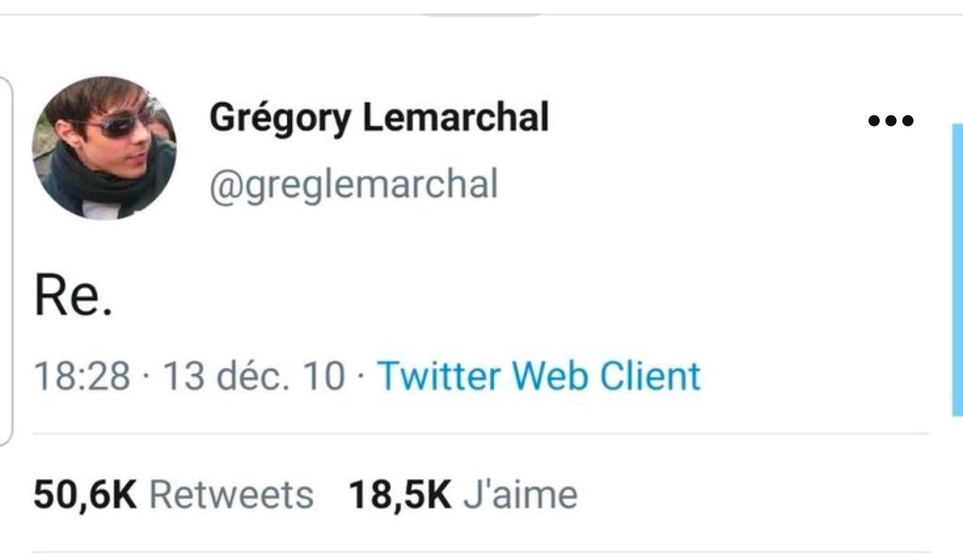Click the 18:28 tweet timestamp
The image size is (963, 560).
point(82,376)
